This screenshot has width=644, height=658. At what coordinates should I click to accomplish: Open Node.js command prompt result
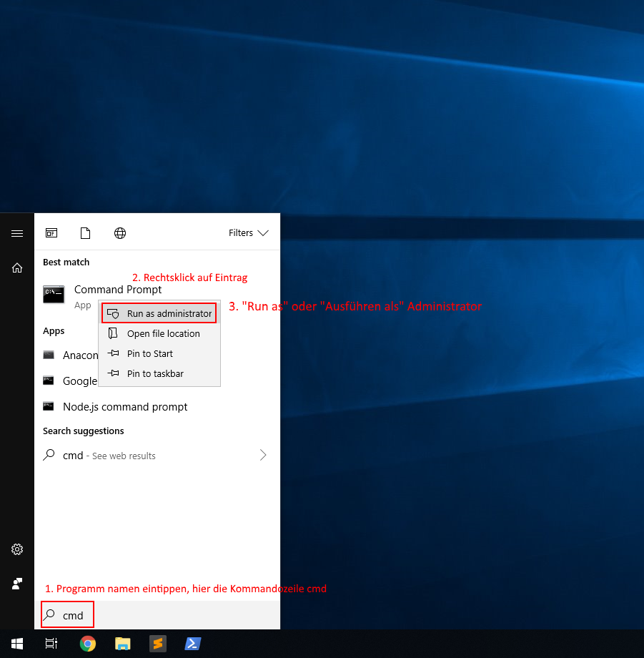125,406
